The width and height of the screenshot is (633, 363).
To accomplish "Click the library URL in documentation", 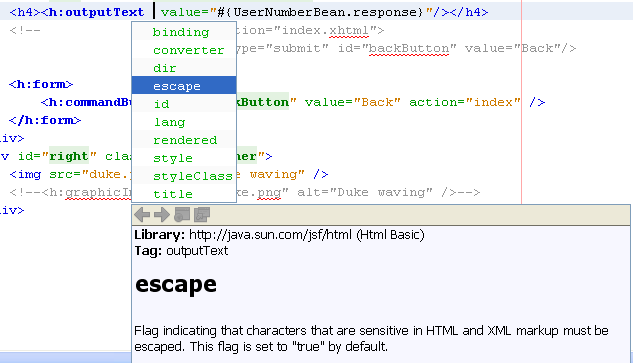I will point(270,235).
